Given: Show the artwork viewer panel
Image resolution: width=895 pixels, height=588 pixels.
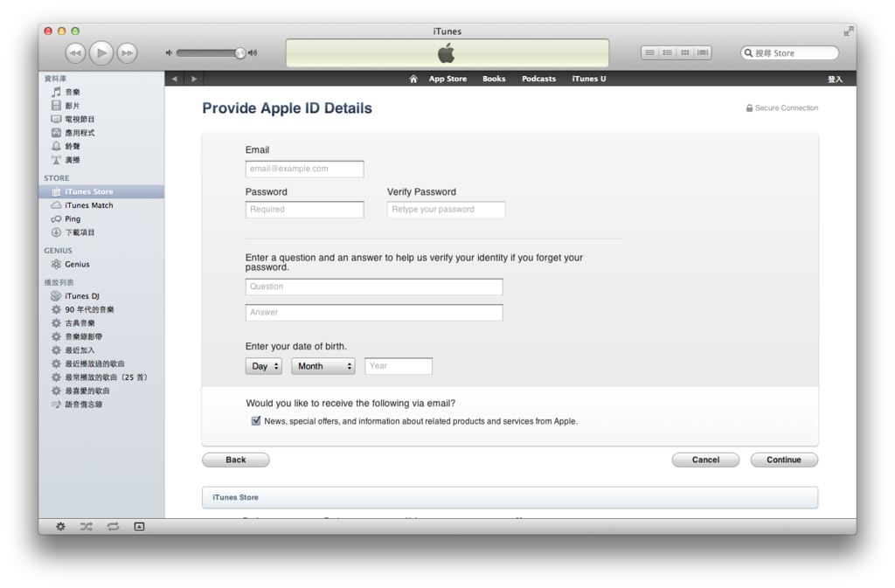Looking at the screenshot, I should [x=139, y=527].
